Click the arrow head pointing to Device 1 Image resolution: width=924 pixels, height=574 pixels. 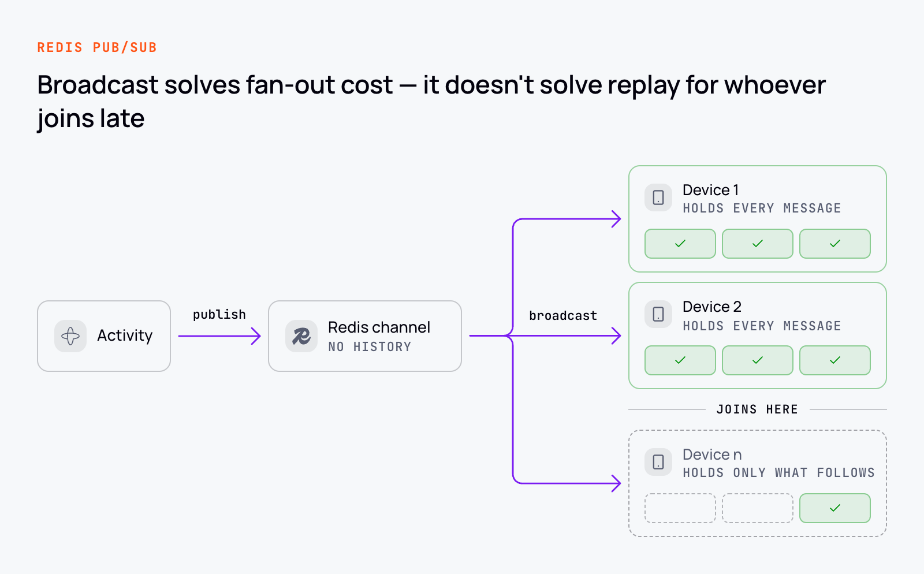[616, 219]
